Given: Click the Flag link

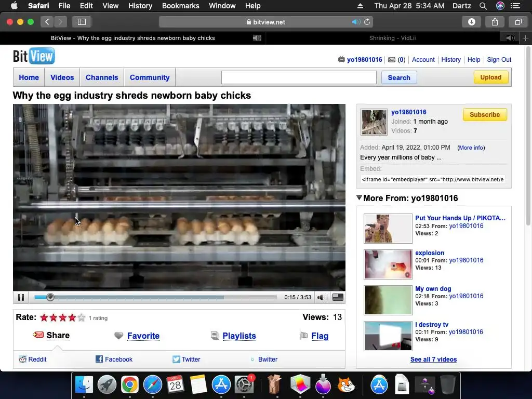Looking at the screenshot, I should coord(320,336).
